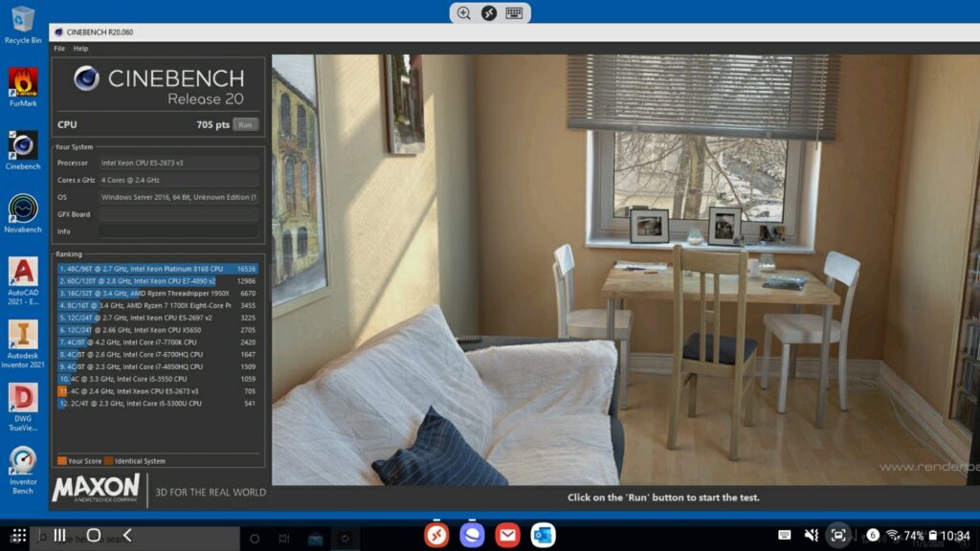The width and height of the screenshot is (980, 551).
Task: Launch the FurMark desktop shortcut
Action: (x=23, y=87)
